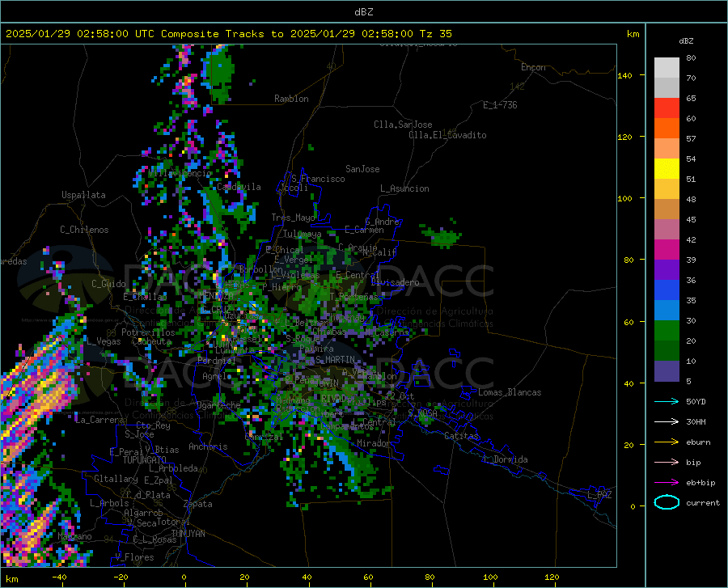Click the 'Catitas' map label
The width and height of the screenshot is (728, 588).
[462, 436]
